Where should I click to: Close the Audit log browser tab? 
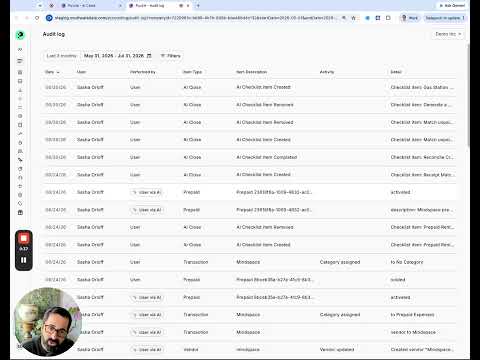point(188,6)
